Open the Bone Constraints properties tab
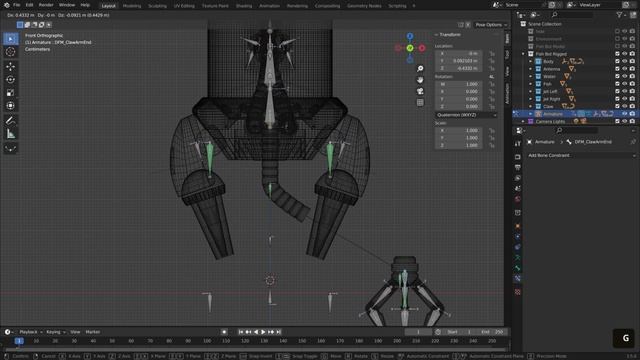Image resolution: width=640 pixels, height=360 pixels. [518, 279]
